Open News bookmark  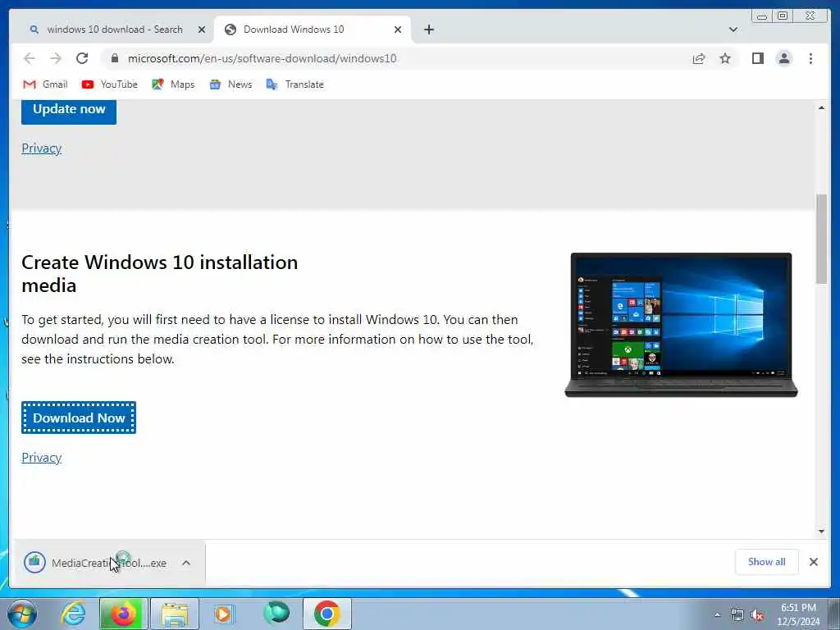click(x=231, y=84)
